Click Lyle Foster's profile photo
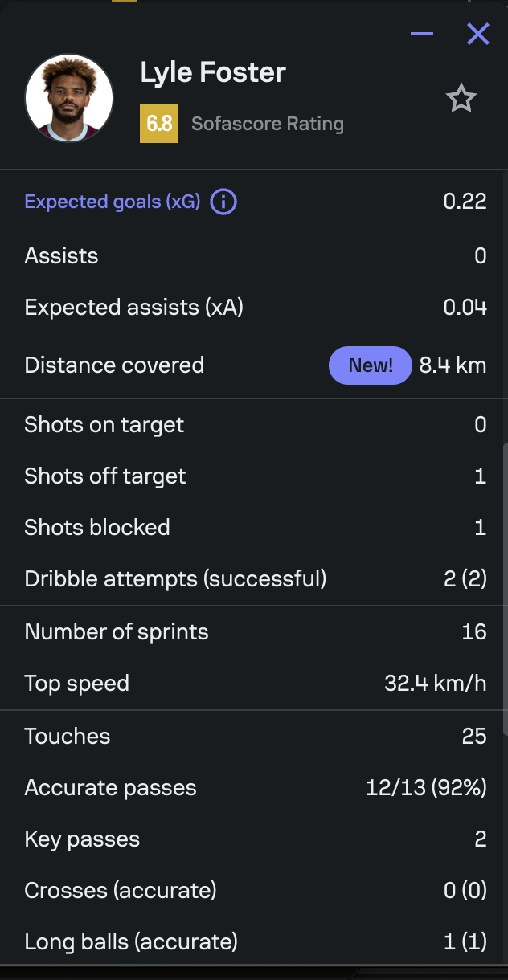The width and height of the screenshot is (508, 980). pyautogui.click(x=69, y=98)
